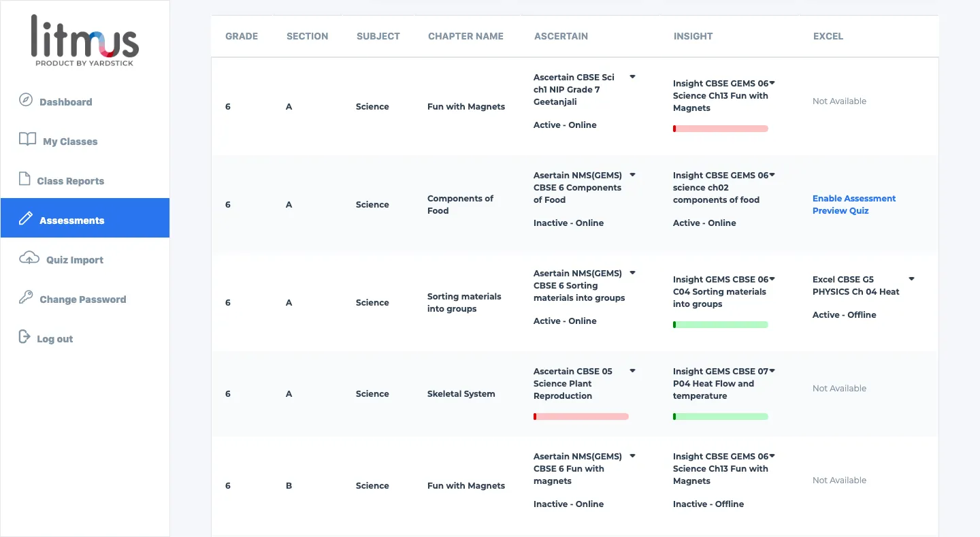This screenshot has height=537, width=980.
Task: Open the Asertain NMS Components of Food dropdown
Action: tap(632, 175)
